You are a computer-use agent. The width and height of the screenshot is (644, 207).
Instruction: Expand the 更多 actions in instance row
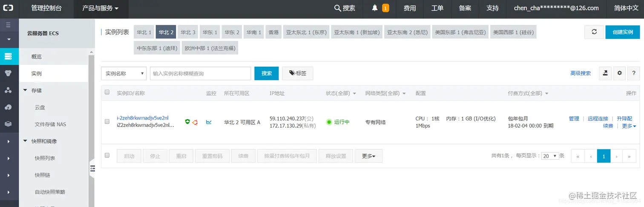tap(629, 126)
